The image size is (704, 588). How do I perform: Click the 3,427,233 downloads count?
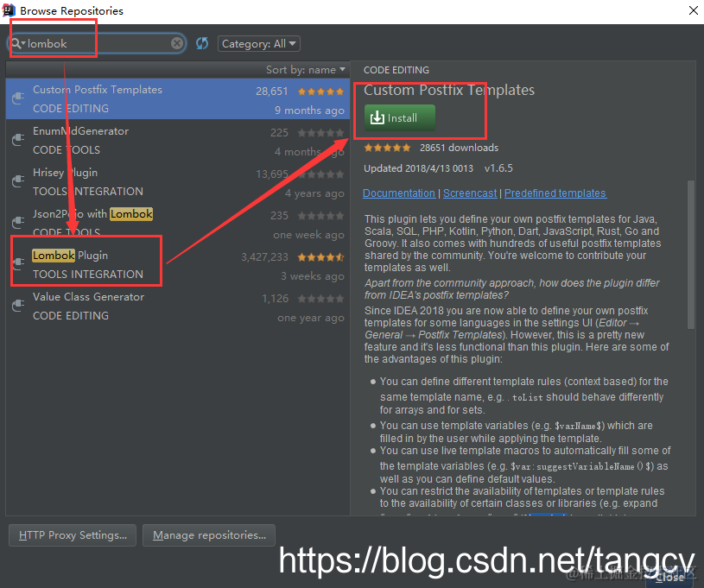tap(264, 257)
